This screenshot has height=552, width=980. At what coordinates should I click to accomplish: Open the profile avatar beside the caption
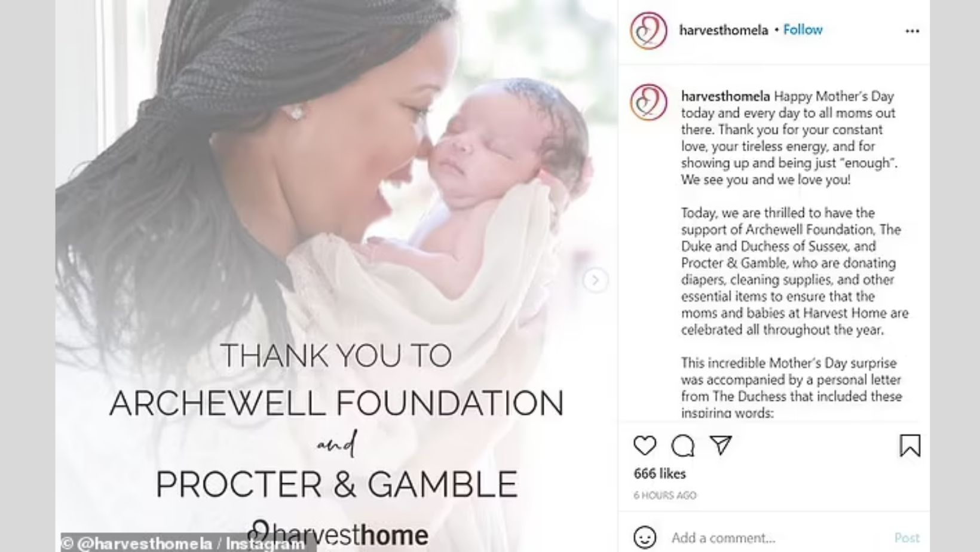point(649,102)
